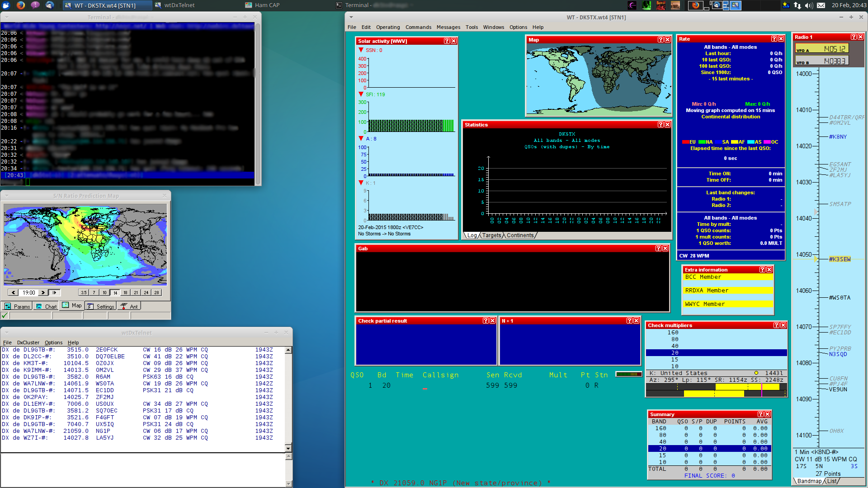868x488 pixels.
Task: Open the Messages menu in Win-Test
Action: (x=447, y=28)
